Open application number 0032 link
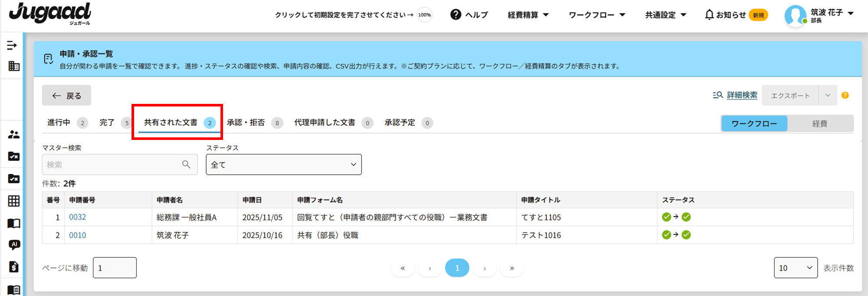The width and height of the screenshot is (868, 296). pyautogui.click(x=77, y=217)
